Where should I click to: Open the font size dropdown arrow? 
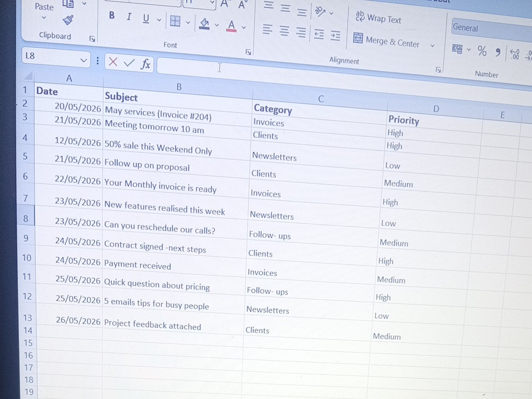[x=212, y=3]
